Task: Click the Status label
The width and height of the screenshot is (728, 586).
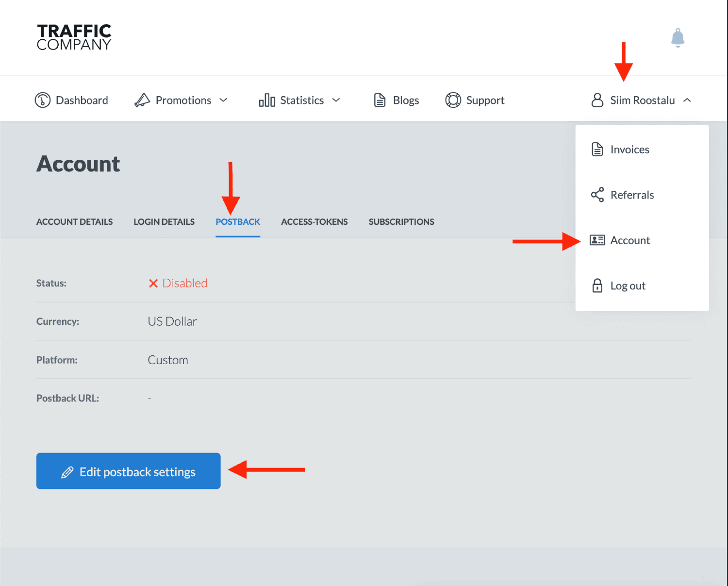Action: tap(51, 283)
